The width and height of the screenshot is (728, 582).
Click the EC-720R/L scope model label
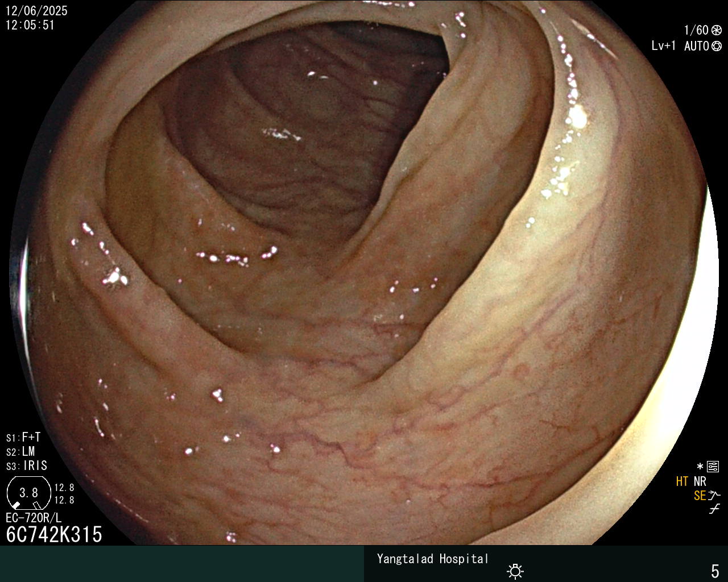pyautogui.click(x=34, y=518)
